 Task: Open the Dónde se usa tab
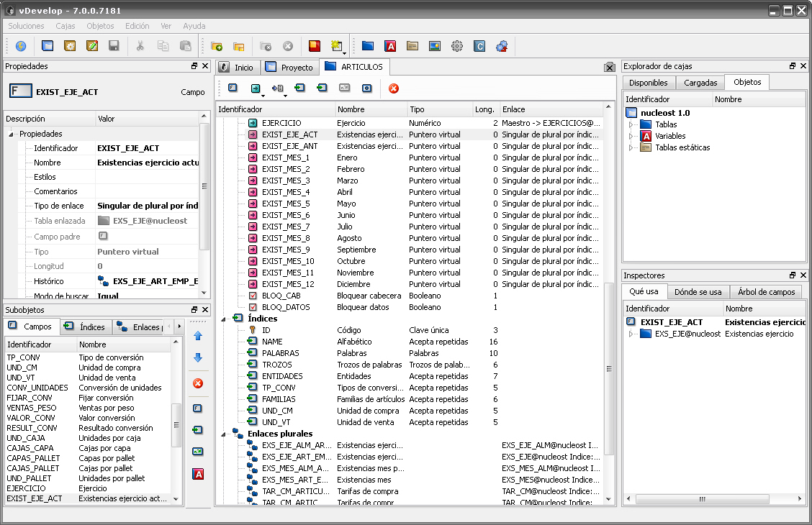click(x=698, y=292)
